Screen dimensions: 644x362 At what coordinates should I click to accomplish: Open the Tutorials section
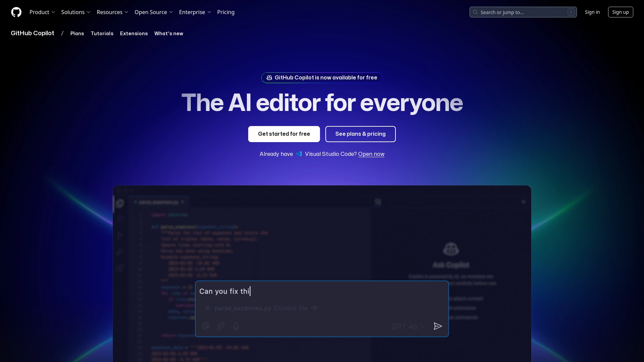(x=102, y=34)
